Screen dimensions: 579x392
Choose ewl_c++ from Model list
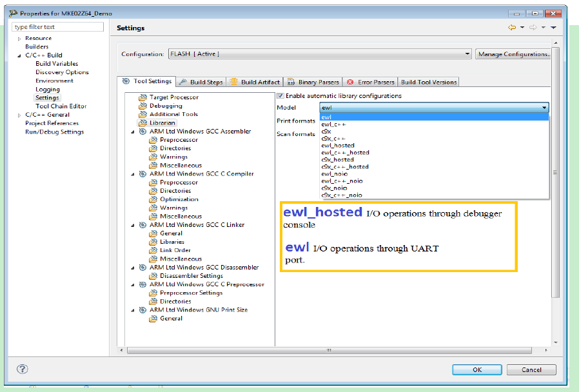click(434, 124)
